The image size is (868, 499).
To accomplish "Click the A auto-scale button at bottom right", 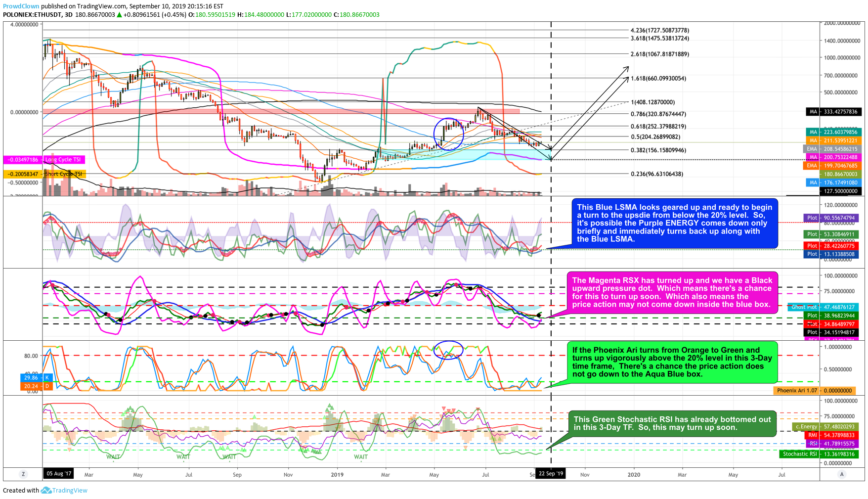I will click(x=842, y=474).
